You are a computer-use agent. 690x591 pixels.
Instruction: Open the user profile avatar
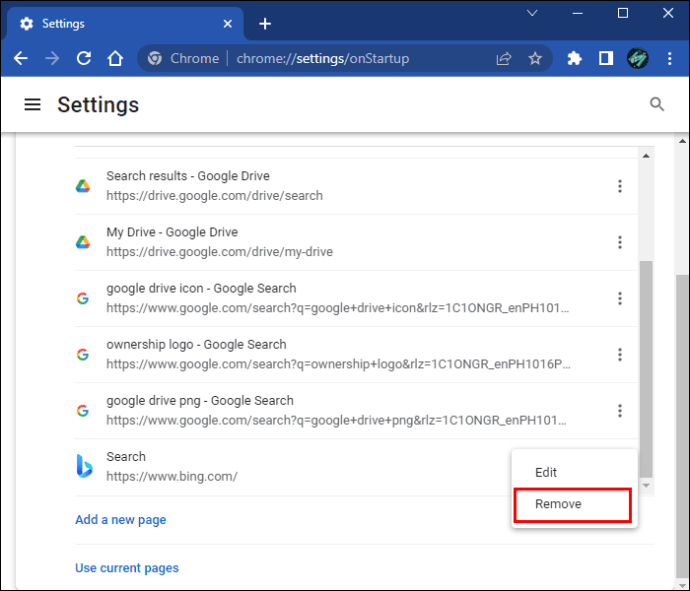coord(637,59)
